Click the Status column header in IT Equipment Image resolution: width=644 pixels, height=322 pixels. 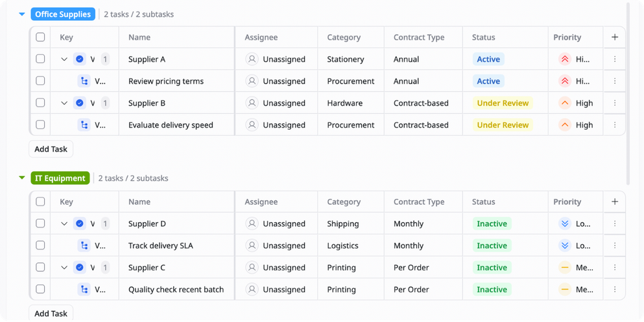[483, 201]
